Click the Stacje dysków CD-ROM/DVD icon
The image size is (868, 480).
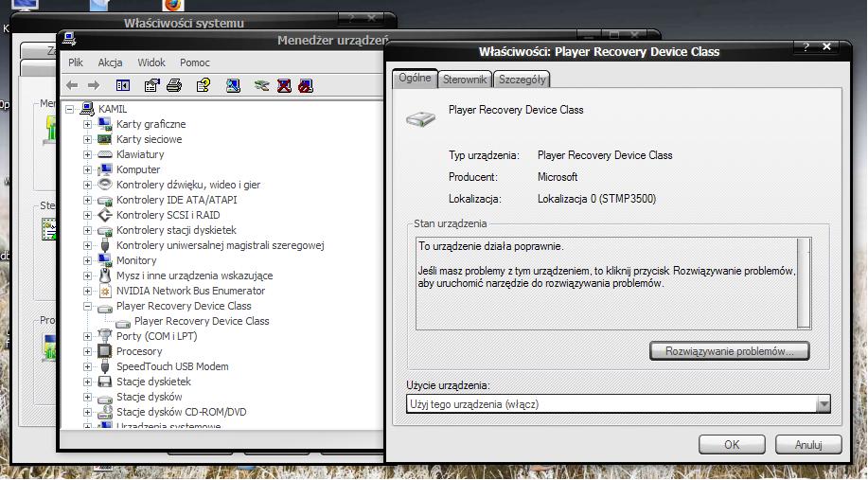pyautogui.click(x=105, y=412)
